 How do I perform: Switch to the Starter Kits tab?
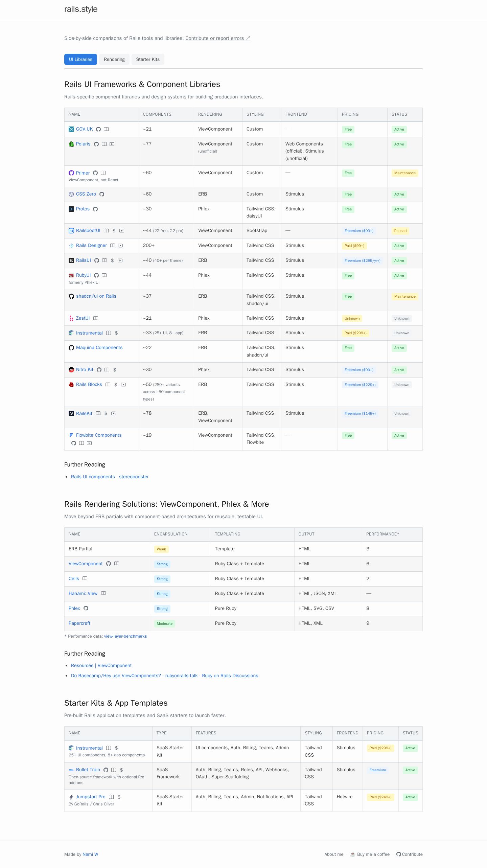click(148, 59)
